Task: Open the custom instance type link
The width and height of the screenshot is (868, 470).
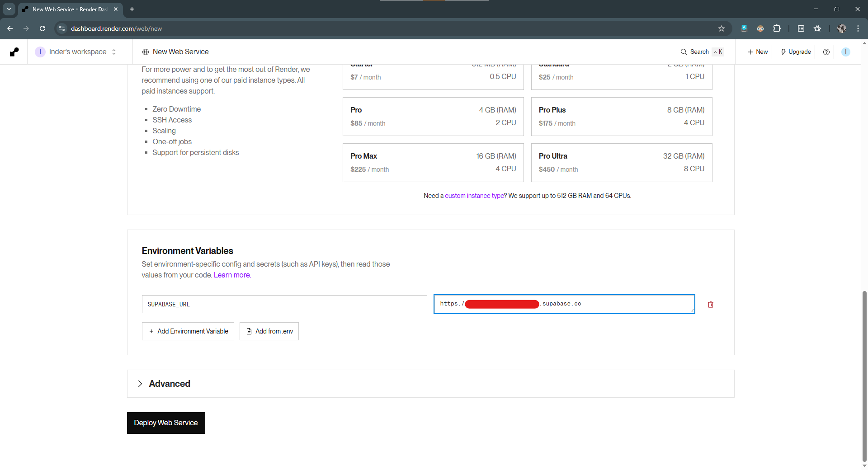Action: click(x=474, y=196)
